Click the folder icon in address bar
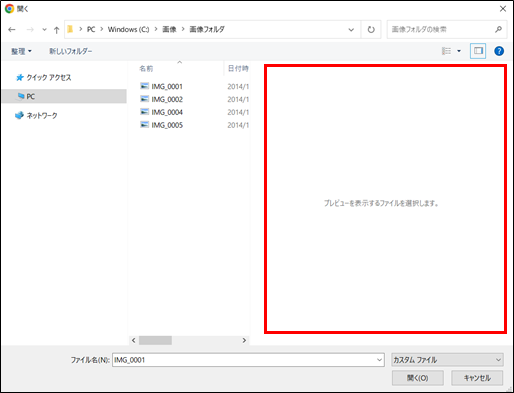Screen dimensions: 514x393 [x=70, y=29]
